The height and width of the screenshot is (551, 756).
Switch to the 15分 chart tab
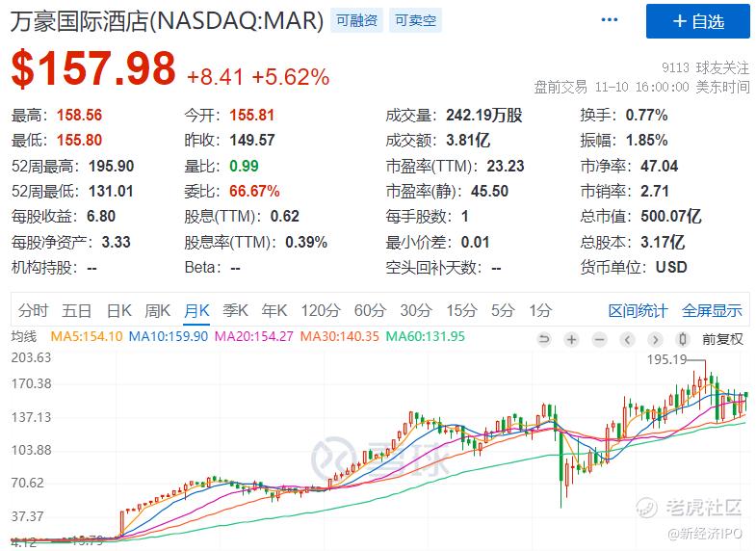[x=461, y=310]
